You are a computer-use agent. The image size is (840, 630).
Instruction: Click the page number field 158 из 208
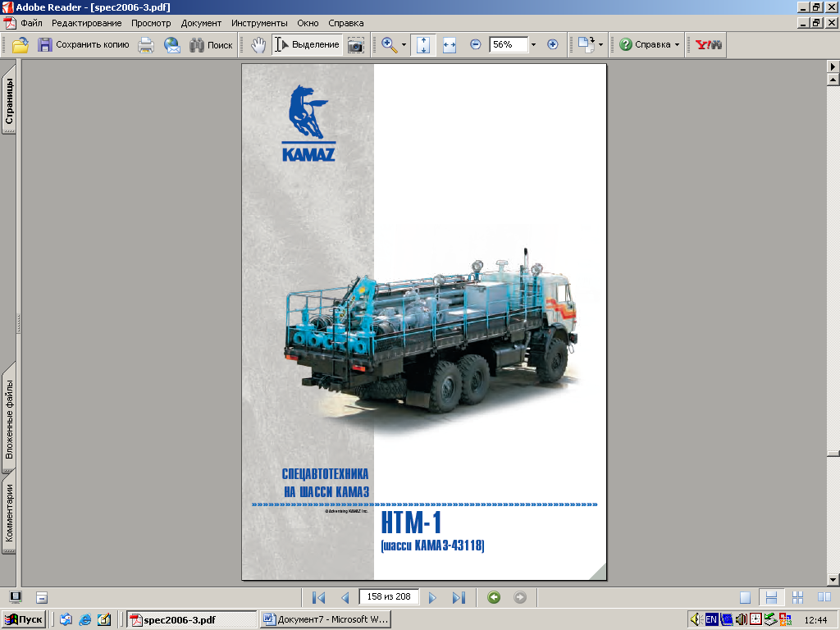click(389, 597)
